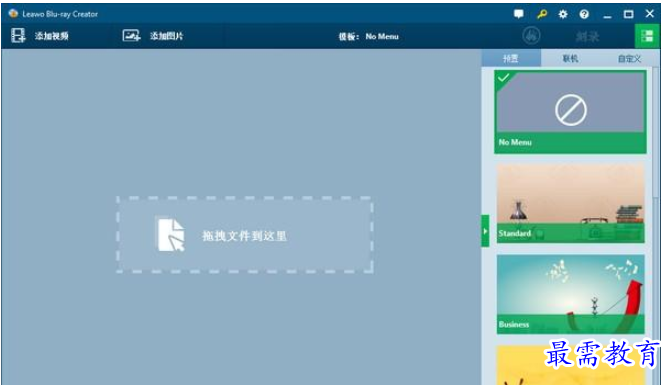
Task: Click the burn disc flame icon
Action: click(531, 36)
